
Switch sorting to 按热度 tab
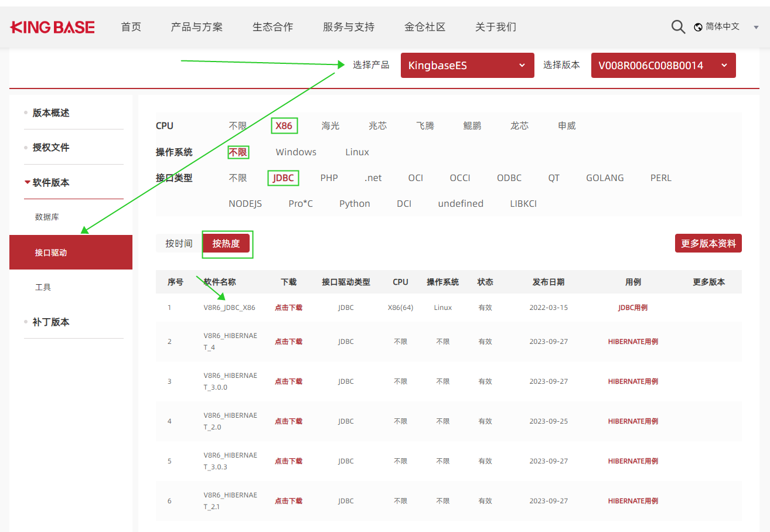coord(226,243)
